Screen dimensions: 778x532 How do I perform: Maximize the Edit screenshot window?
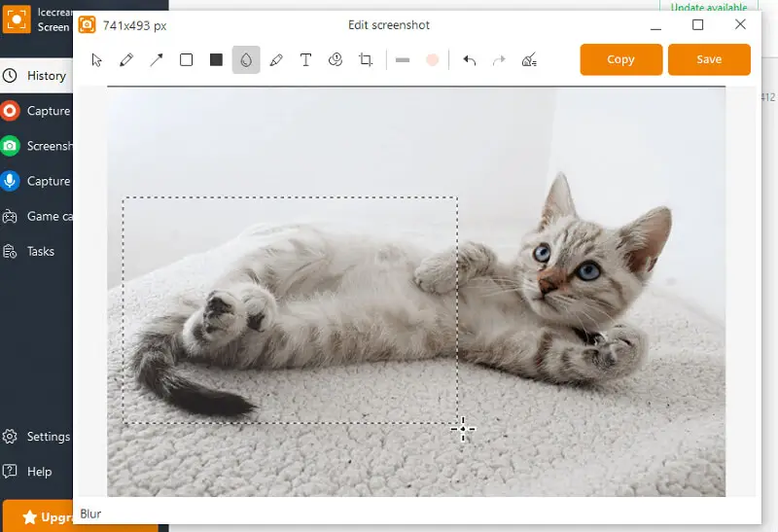pyautogui.click(x=697, y=24)
